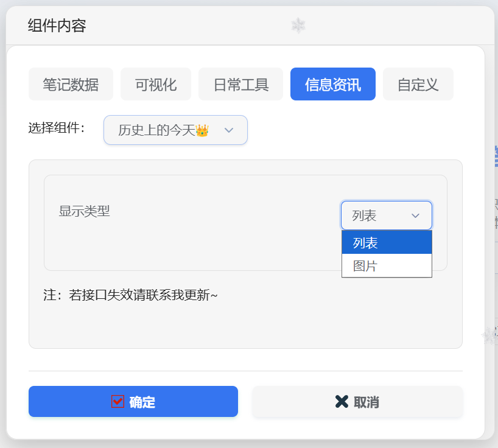Choose 图片 from the display type list
Viewport: 498px width, 448px height.
click(x=387, y=266)
